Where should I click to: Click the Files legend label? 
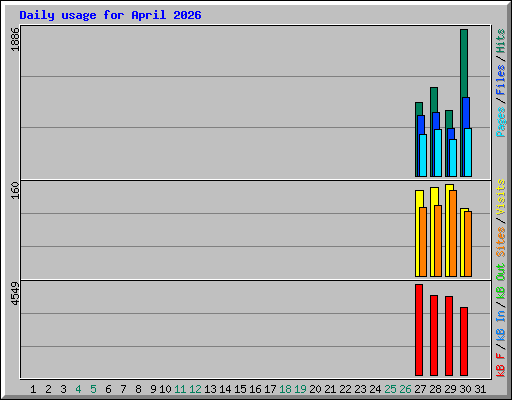pos(500,80)
